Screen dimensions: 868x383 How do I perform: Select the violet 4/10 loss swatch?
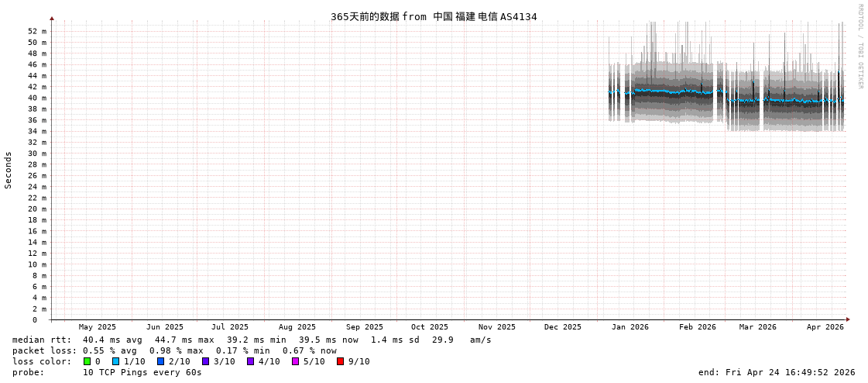[250, 361]
